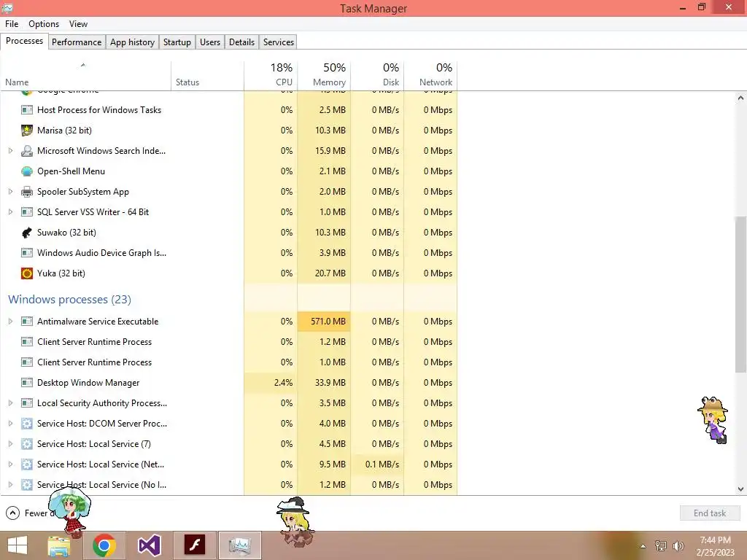This screenshot has width=747, height=560.
Task: Expand Local Security Authority Process row
Action: (10, 402)
